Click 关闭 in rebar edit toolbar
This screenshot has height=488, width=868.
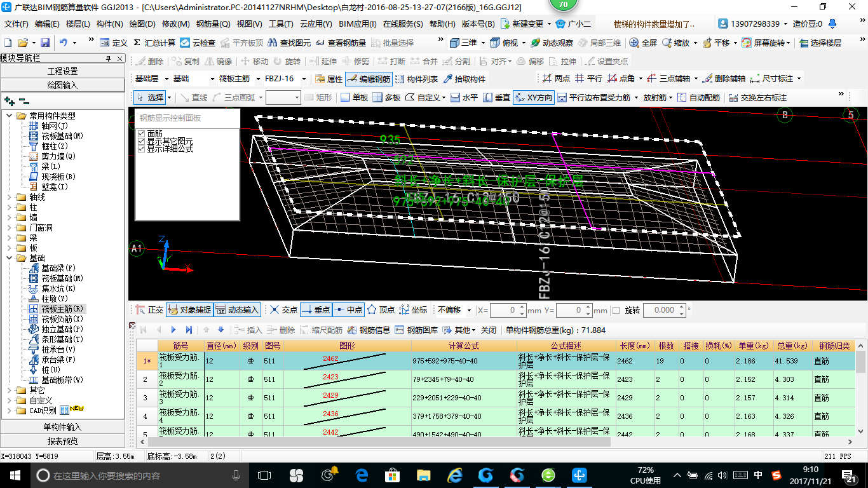(489, 330)
